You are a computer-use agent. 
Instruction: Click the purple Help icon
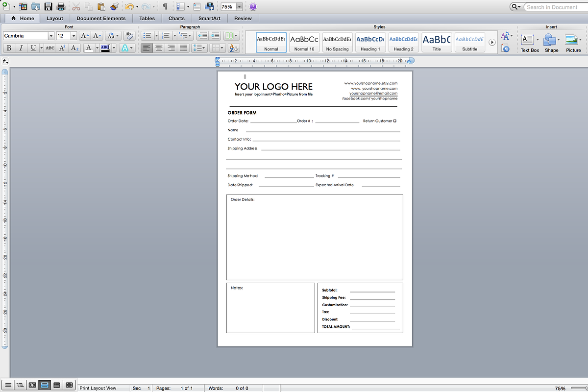click(x=253, y=7)
